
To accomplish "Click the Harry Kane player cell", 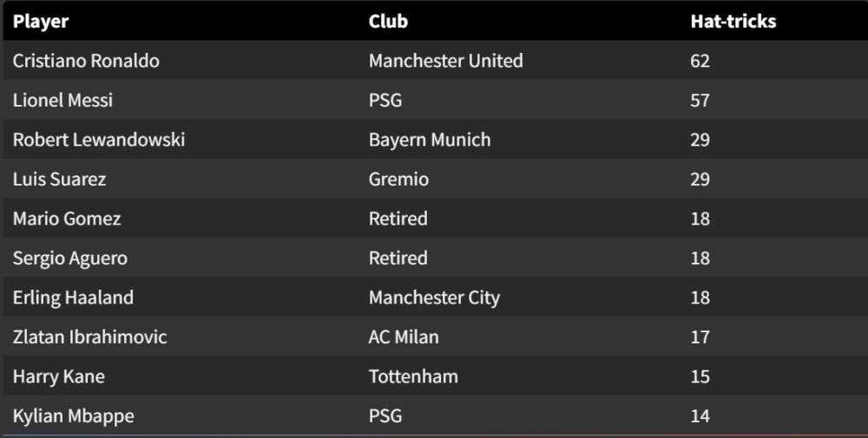I will tap(59, 376).
